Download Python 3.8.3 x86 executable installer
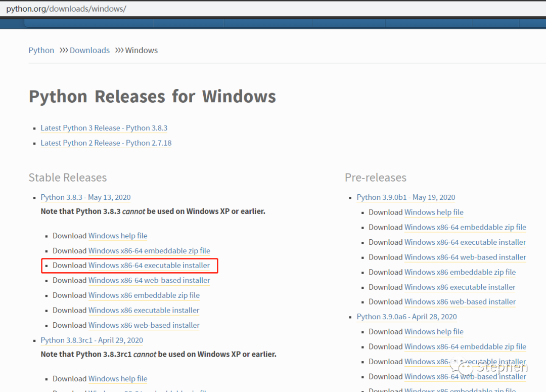The height and width of the screenshot is (392, 546). [144, 311]
